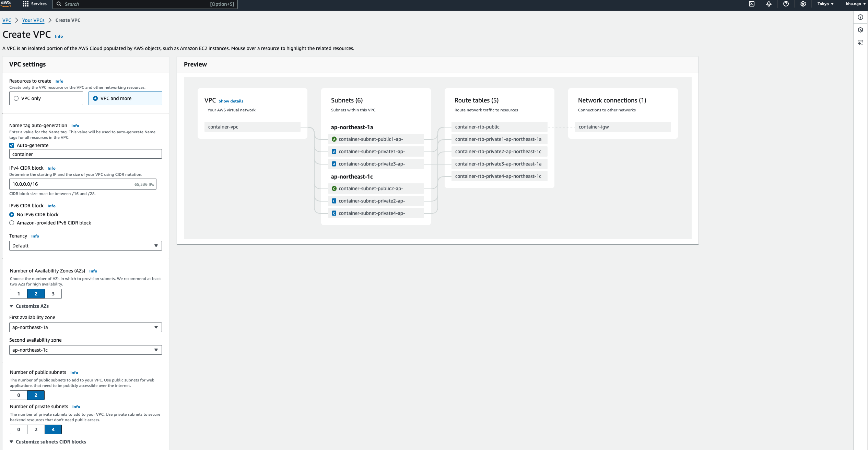Open Info link for Name tag auto-generation
The height and width of the screenshot is (450, 868).
click(x=75, y=126)
